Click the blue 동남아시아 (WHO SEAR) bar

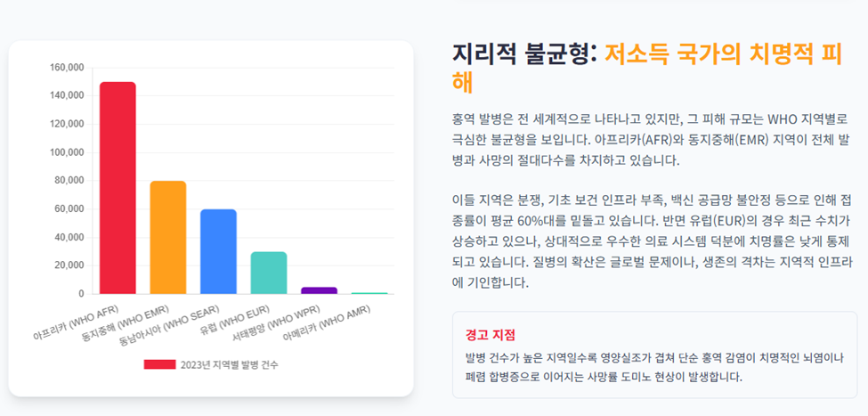pyautogui.click(x=218, y=251)
